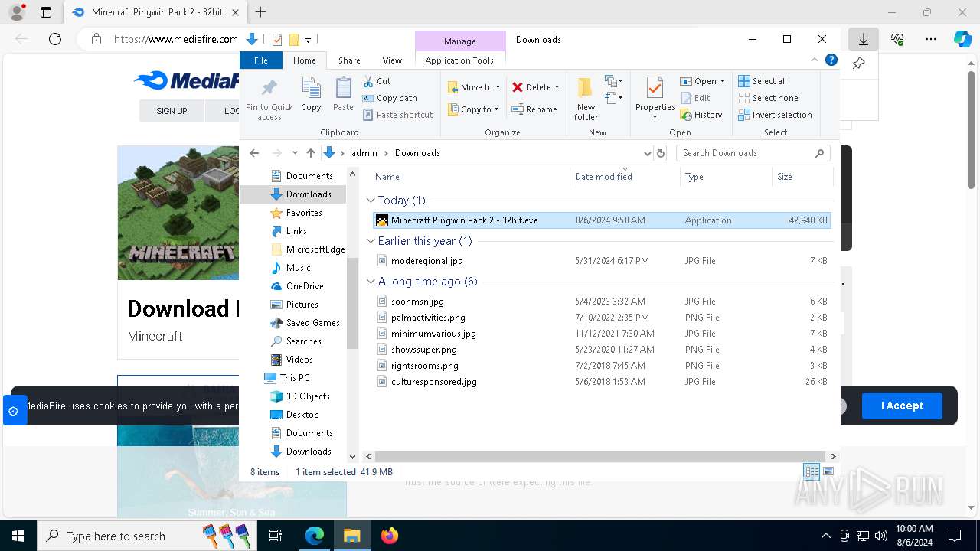Click Copy path in the ribbon
Screen dimensions: 980x551
[x=390, y=98]
